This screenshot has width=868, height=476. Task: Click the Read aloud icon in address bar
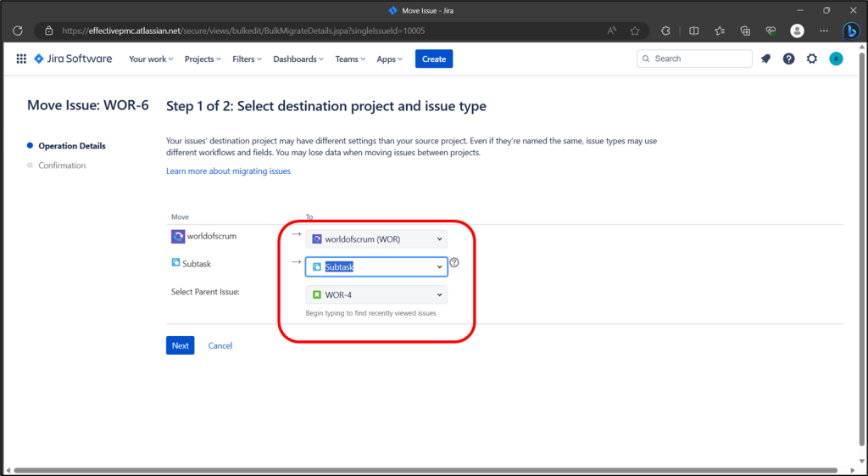[x=612, y=31]
